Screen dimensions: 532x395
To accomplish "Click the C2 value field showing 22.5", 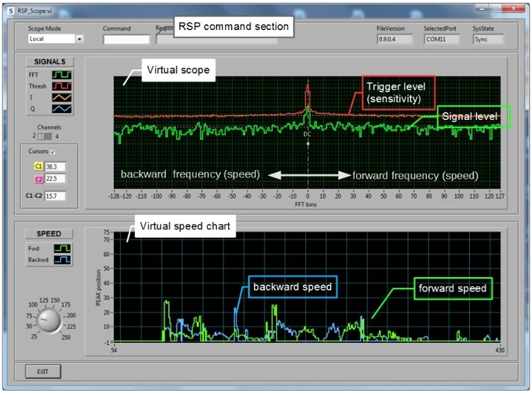I will [55, 179].
